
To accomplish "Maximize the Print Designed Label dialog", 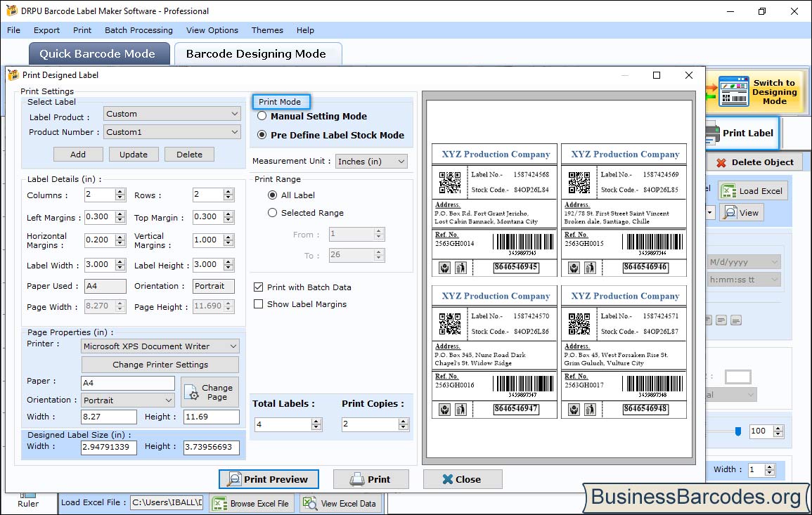I will 657,75.
